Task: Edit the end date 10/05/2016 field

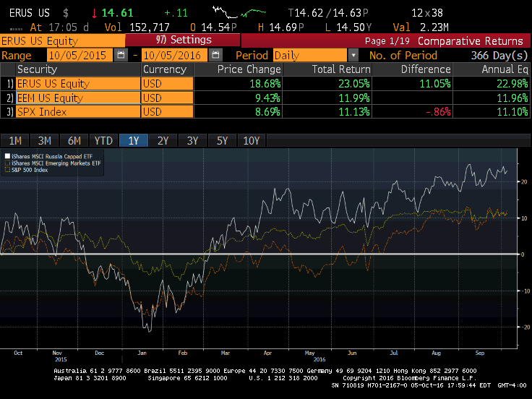Action: click(x=174, y=55)
